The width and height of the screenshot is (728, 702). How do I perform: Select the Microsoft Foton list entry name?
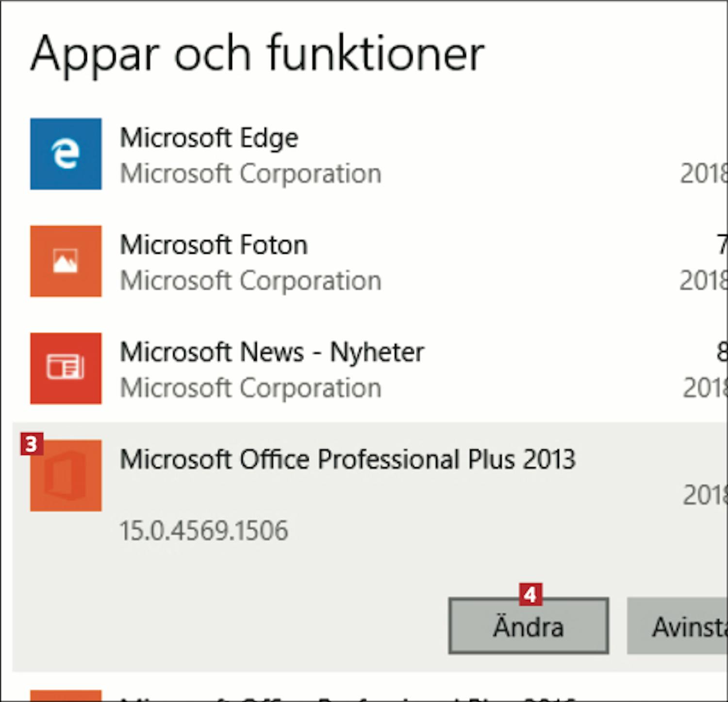tap(214, 245)
